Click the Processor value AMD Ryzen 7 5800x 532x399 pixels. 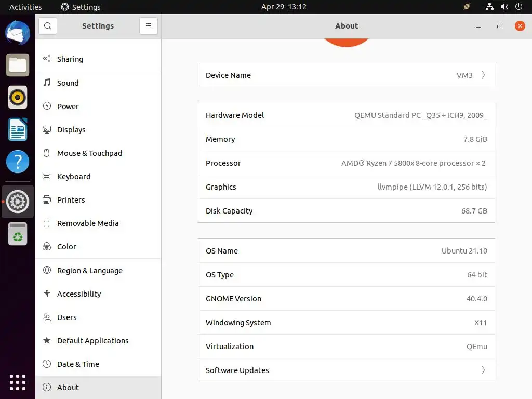[413, 163]
